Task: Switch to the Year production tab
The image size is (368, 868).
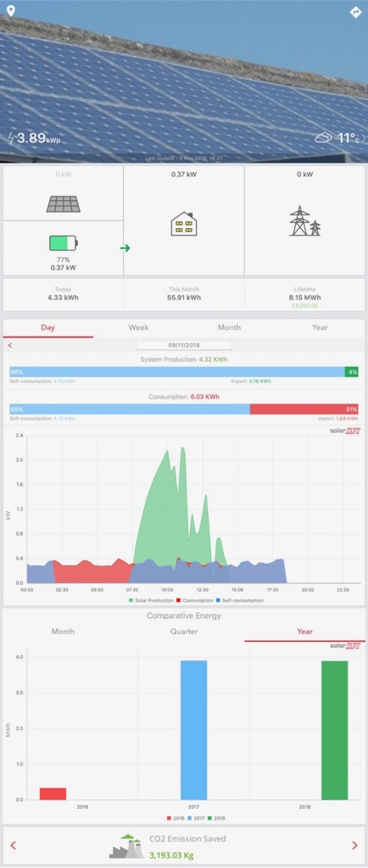Action: click(x=320, y=327)
